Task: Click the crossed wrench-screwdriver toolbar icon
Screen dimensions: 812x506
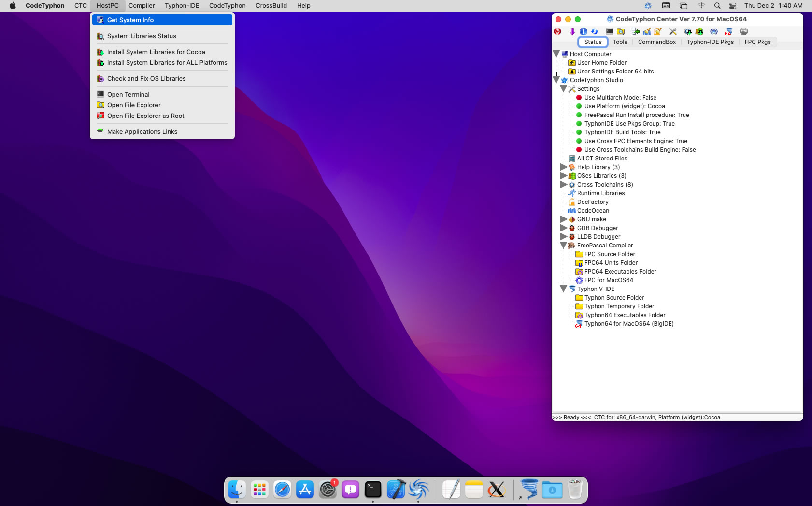Action: coord(672,31)
